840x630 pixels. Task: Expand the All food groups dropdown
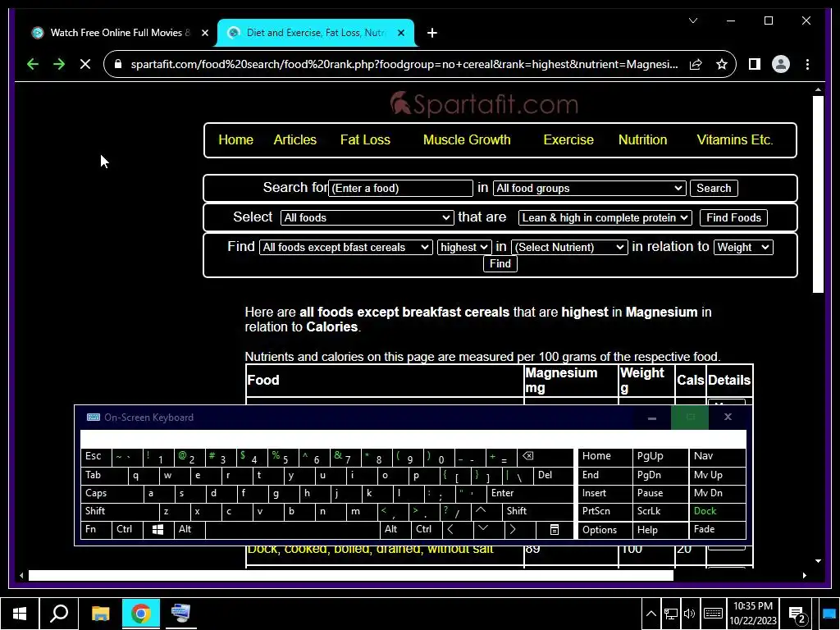click(589, 188)
